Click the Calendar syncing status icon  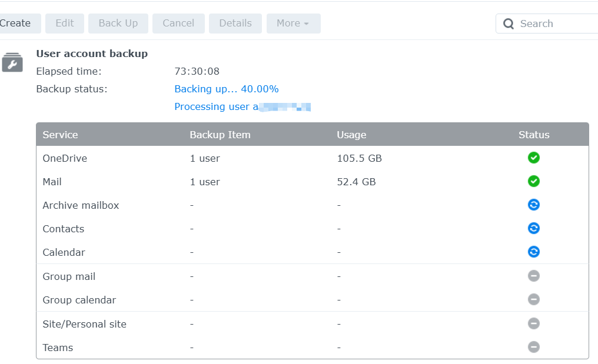point(534,252)
